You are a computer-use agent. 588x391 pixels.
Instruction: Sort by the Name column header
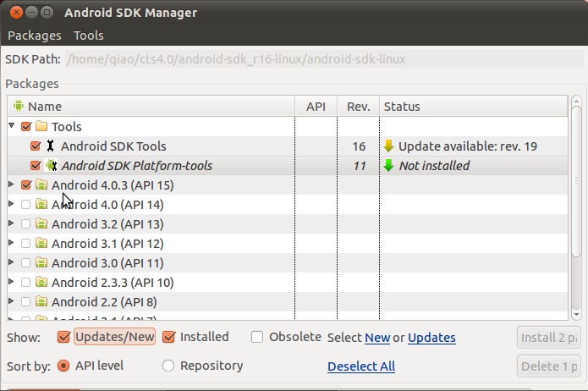151,106
